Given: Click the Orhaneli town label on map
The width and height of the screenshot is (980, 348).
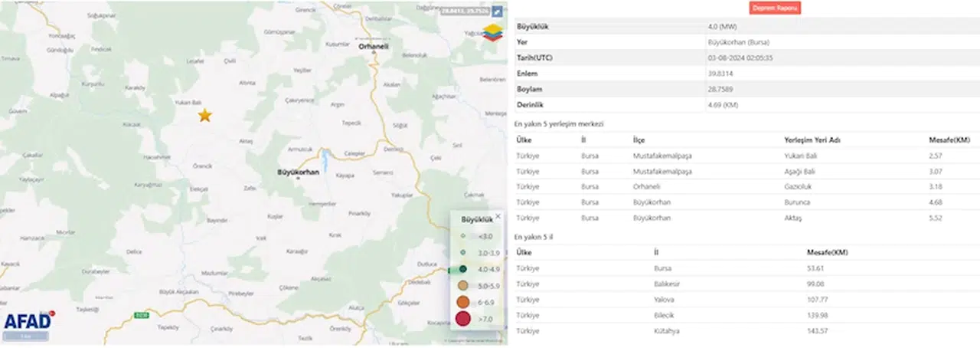Looking at the screenshot, I should [374, 47].
